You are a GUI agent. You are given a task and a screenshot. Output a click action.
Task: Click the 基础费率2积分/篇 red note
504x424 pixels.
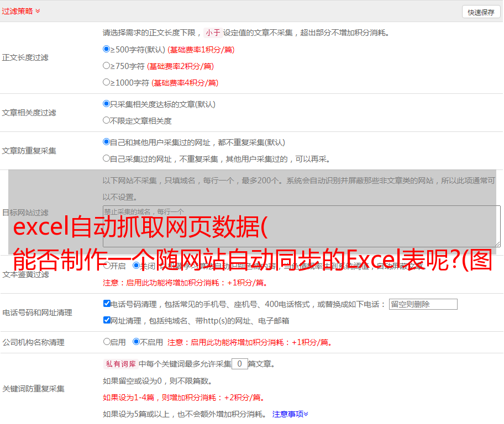(x=181, y=66)
